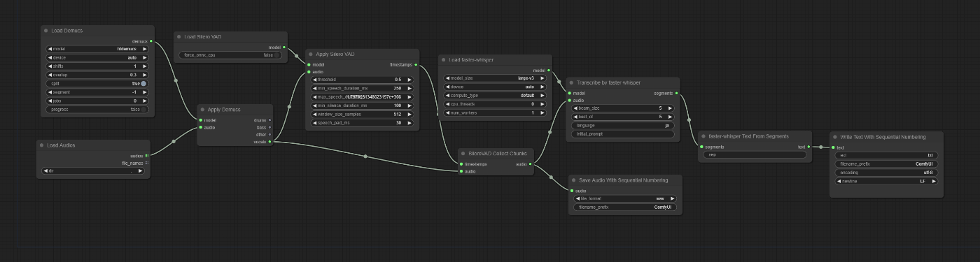Increase the jobs value in Load Demucs
The width and height of the screenshot is (980, 262).
(x=144, y=101)
